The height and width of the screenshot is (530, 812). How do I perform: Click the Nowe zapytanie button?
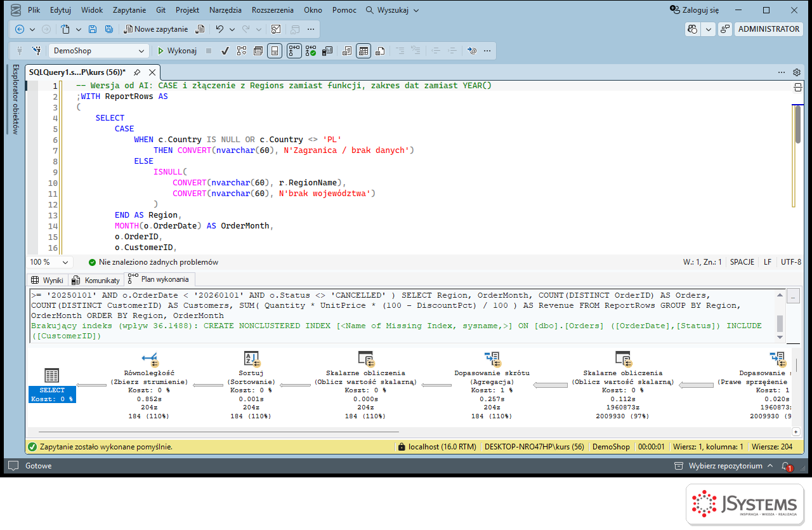click(156, 29)
